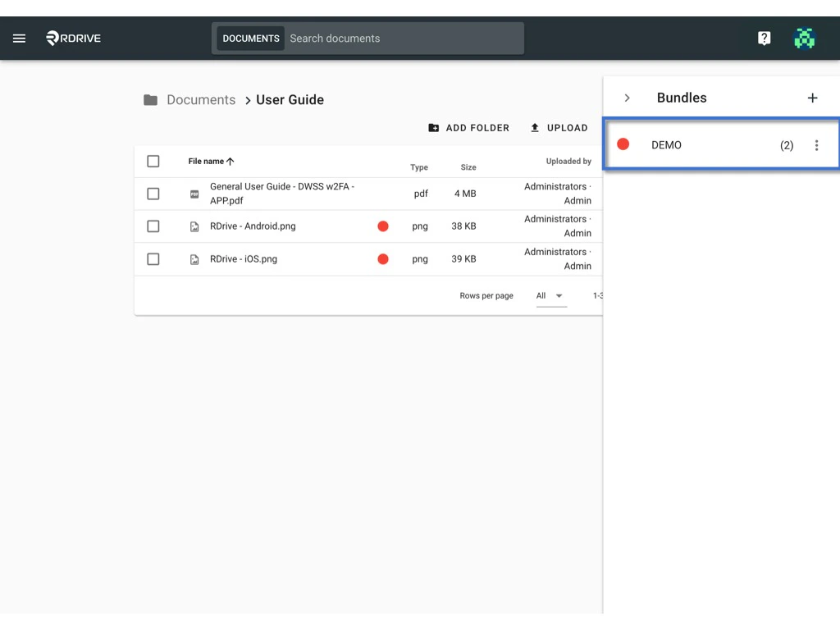Tick the checkbox for RDrive - iOS.png
The width and height of the screenshot is (840, 630).
(x=153, y=259)
